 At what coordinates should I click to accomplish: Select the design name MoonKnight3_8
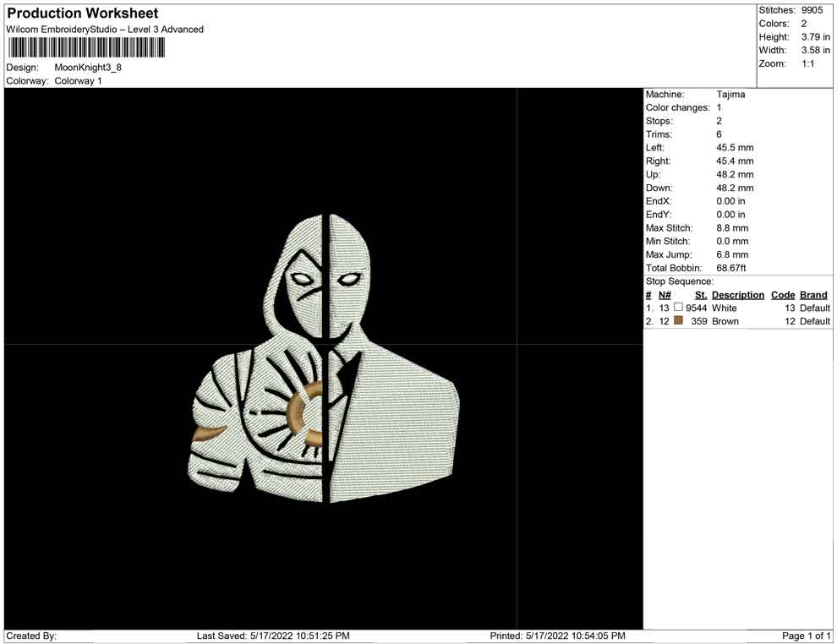(x=88, y=68)
